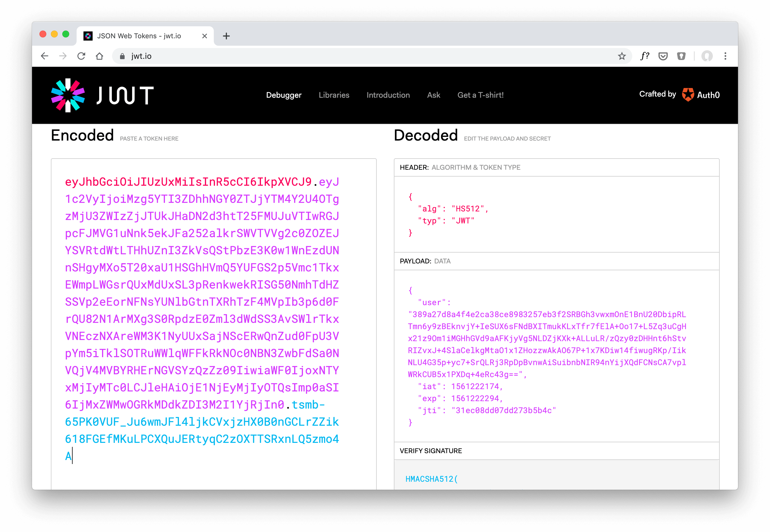The image size is (770, 532).
Task: Open the Pocket extension icon
Action: coord(663,56)
